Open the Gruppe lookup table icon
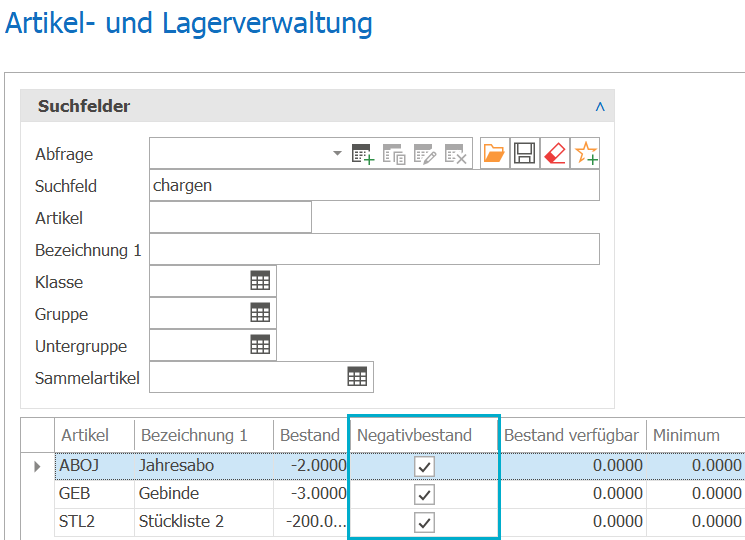The height and width of the screenshot is (540, 745). point(260,313)
